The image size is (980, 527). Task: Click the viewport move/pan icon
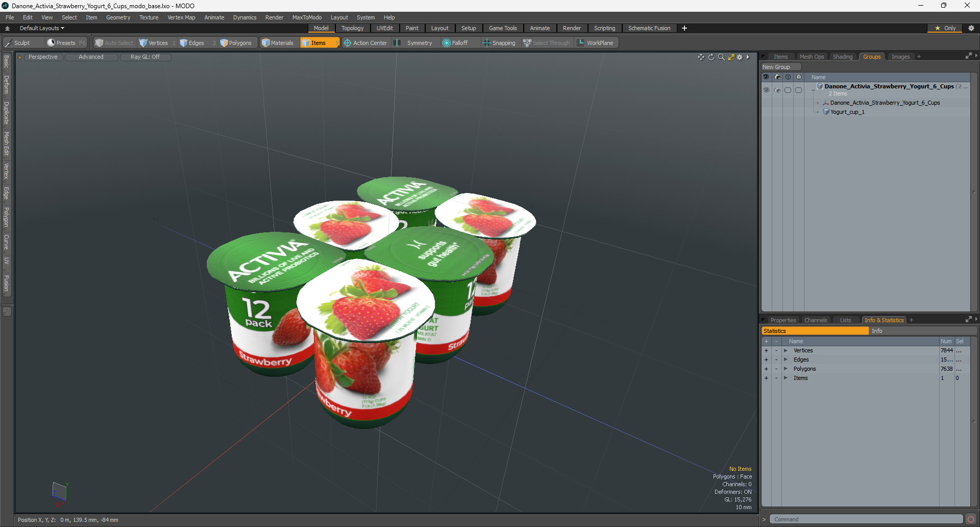click(701, 57)
